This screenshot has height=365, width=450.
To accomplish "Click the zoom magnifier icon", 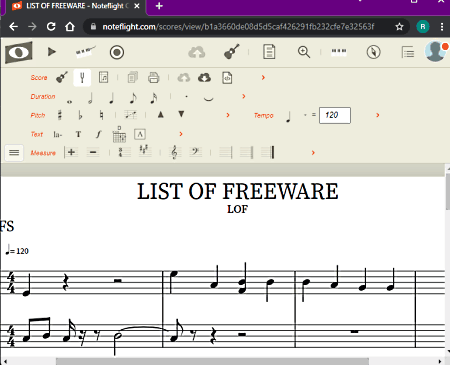I will coord(304,52).
